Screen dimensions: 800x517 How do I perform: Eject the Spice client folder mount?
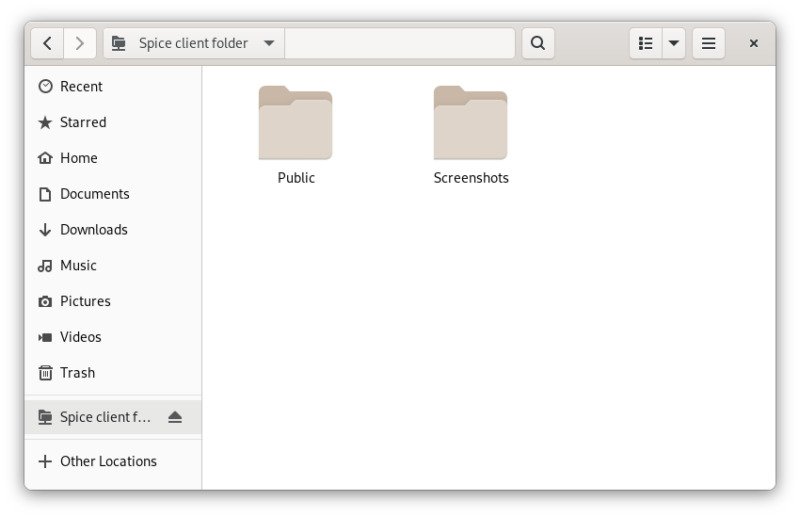click(175, 417)
